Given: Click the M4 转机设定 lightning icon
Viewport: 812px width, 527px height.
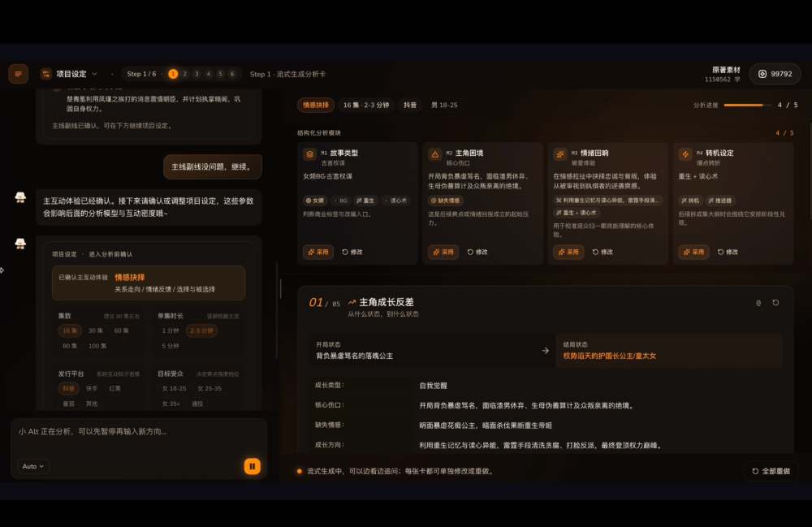Looking at the screenshot, I should pos(685,154).
